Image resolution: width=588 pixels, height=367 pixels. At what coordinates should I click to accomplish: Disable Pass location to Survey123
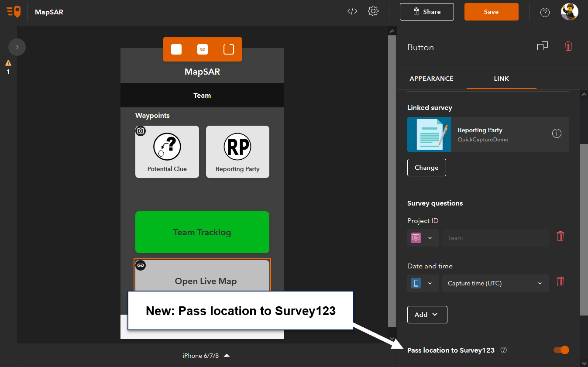pos(560,350)
